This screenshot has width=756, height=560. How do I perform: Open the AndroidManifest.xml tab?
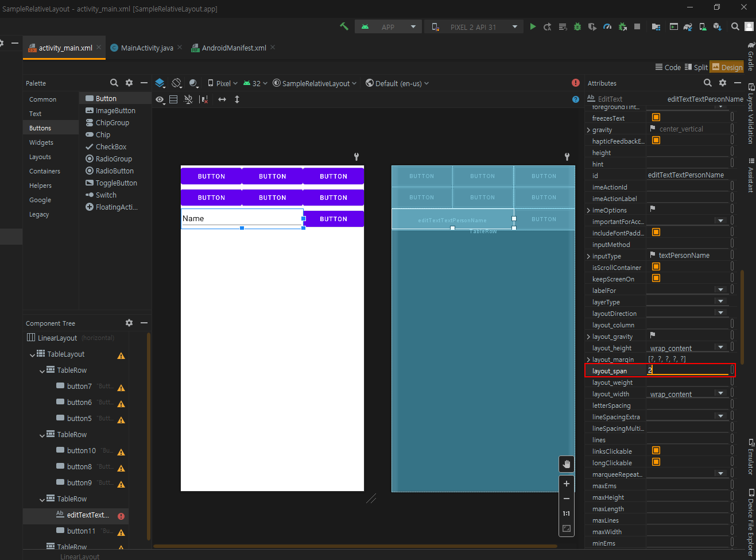point(234,48)
